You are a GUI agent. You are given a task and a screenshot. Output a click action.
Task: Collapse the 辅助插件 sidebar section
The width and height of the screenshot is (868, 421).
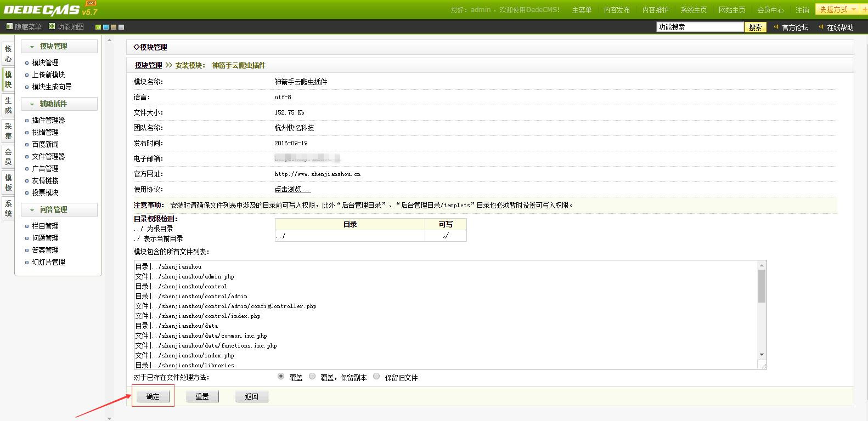coord(59,104)
